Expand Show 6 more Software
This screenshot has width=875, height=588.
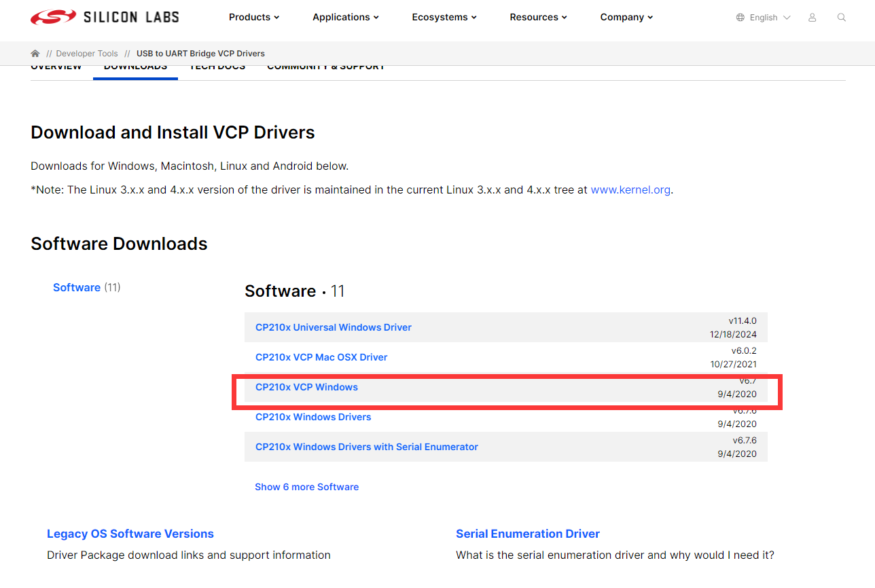click(306, 487)
